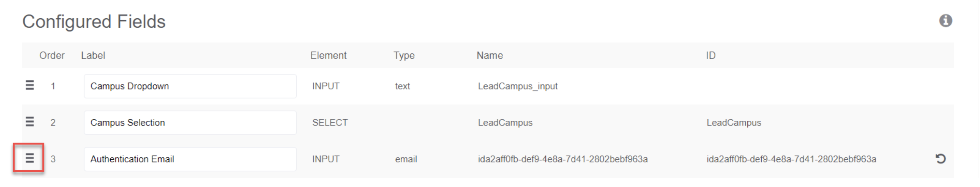Select the Element column header
The image size is (980, 187).
click(328, 55)
